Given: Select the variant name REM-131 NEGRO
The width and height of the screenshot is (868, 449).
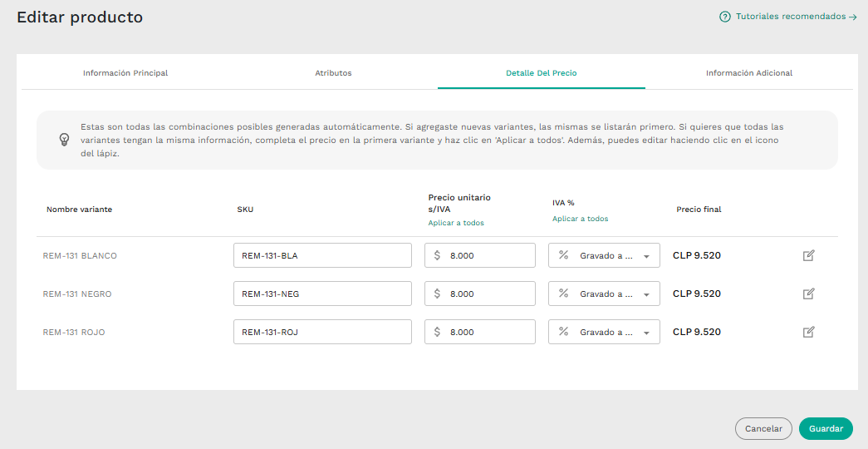Looking at the screenshot, I should tap(77, 294).
